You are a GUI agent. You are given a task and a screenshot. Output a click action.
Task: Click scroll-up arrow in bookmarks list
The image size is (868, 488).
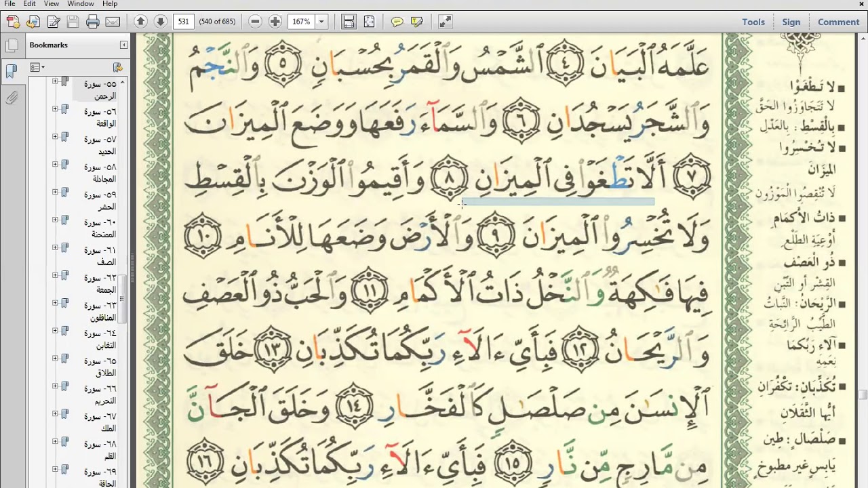pyautogui.click(x=123, y=82)
